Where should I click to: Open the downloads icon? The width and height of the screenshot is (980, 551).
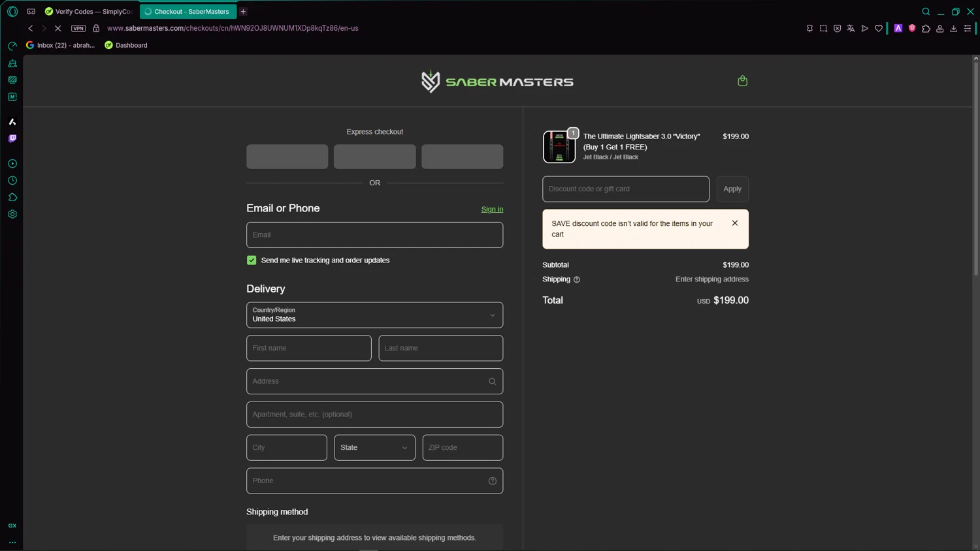pos(954,28)
